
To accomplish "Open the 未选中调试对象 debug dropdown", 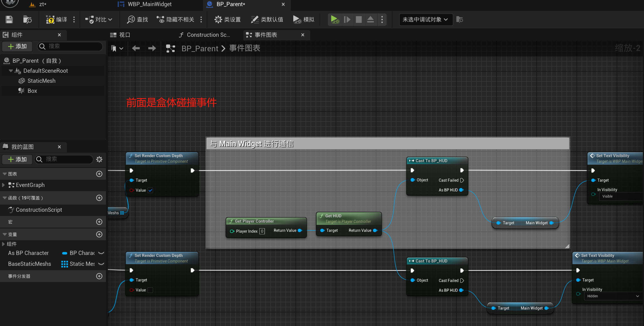I will 426,20.
